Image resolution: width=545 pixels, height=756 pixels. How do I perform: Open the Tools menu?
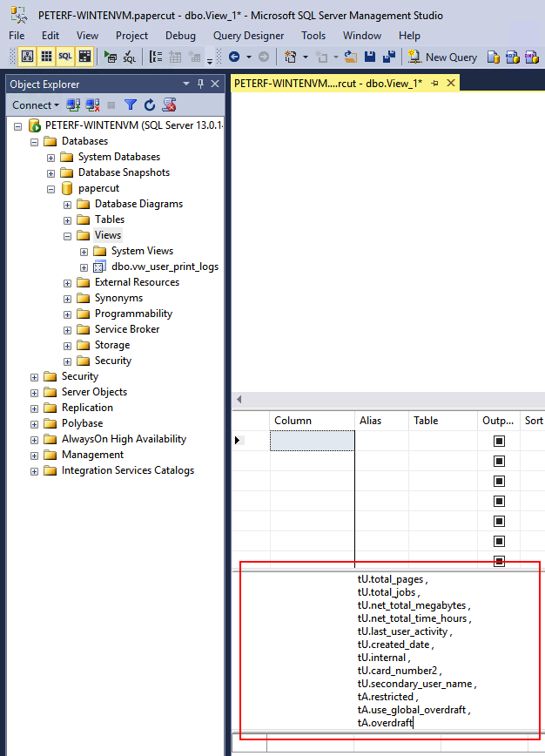click(x=313, y=36)
